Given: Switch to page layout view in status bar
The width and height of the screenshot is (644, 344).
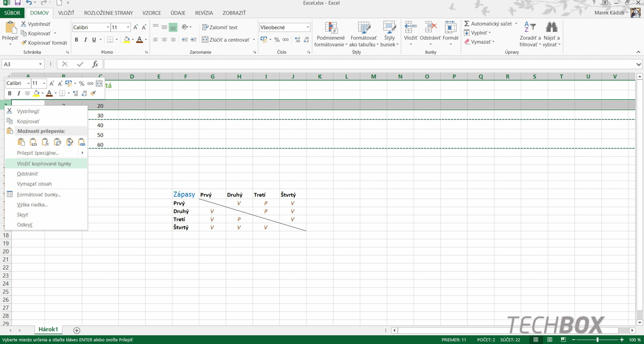Looking at the screenshot, I should [549, 340].
